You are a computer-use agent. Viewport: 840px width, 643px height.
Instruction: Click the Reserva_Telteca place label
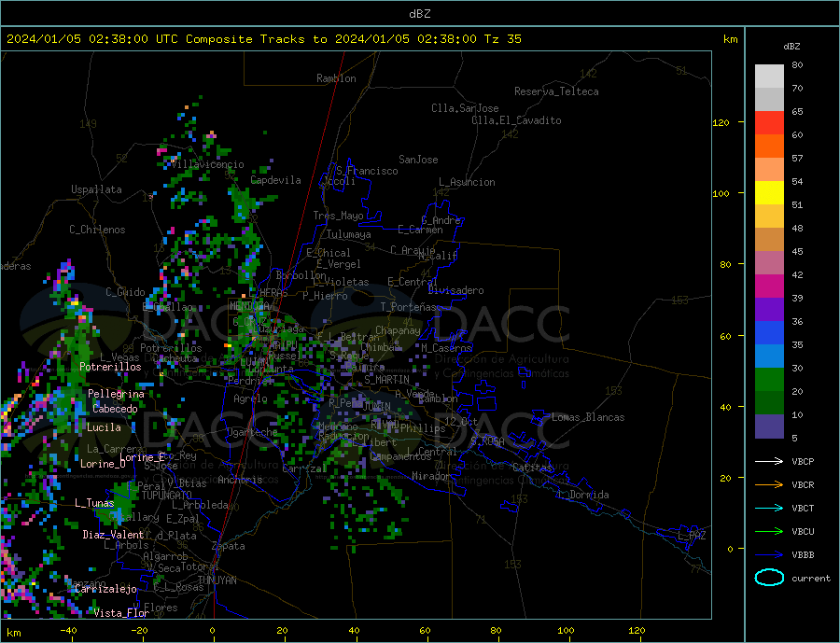tap(556, 91)
